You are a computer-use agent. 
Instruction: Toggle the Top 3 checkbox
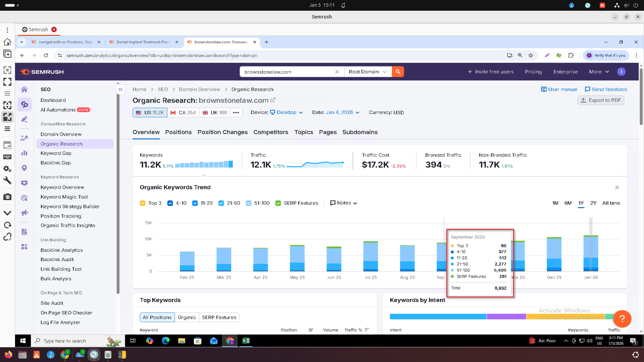pos(143,203)
